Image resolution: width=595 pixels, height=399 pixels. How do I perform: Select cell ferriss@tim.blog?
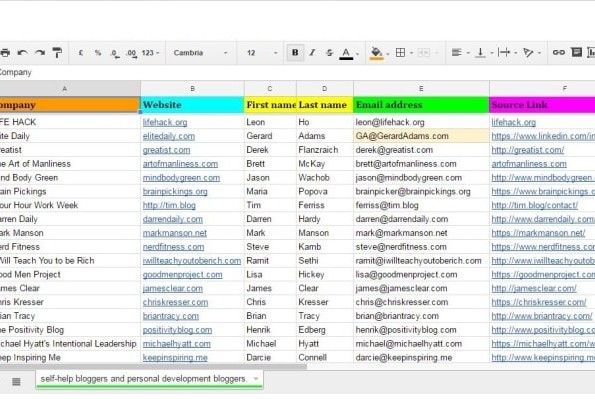(421, 205)
